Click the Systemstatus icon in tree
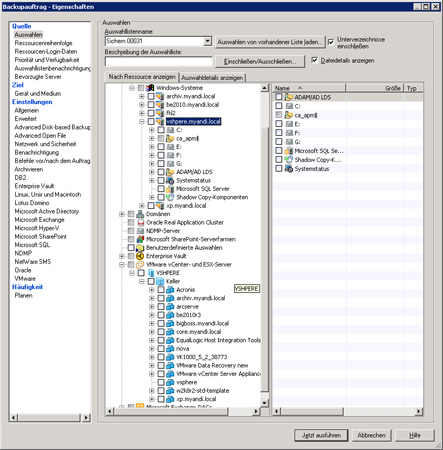 click(x=170, y=180)
